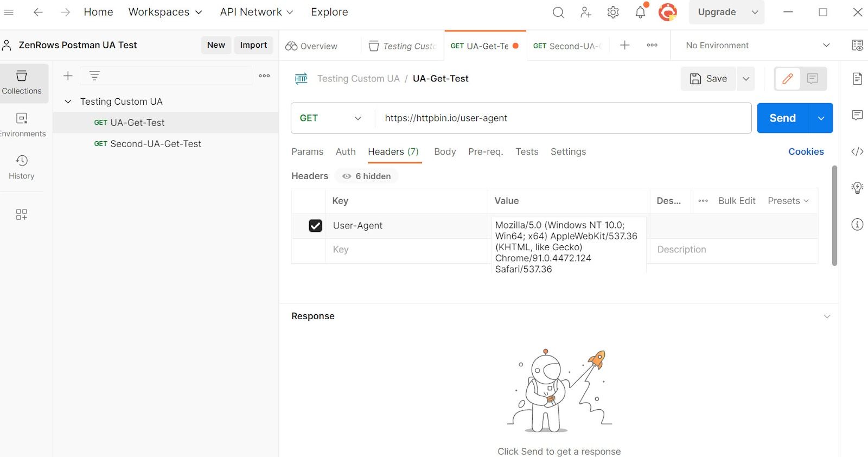Open the settings gear icon
This screenshot has width=868, height=457.
coord(613,12)
